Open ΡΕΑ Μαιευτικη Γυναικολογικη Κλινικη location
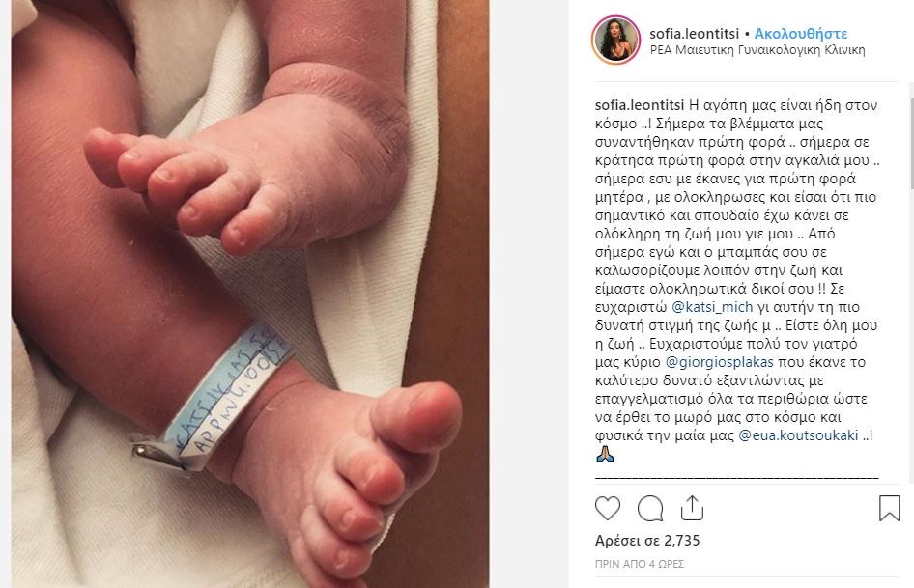Screen dimensions: 914x588 757,50
